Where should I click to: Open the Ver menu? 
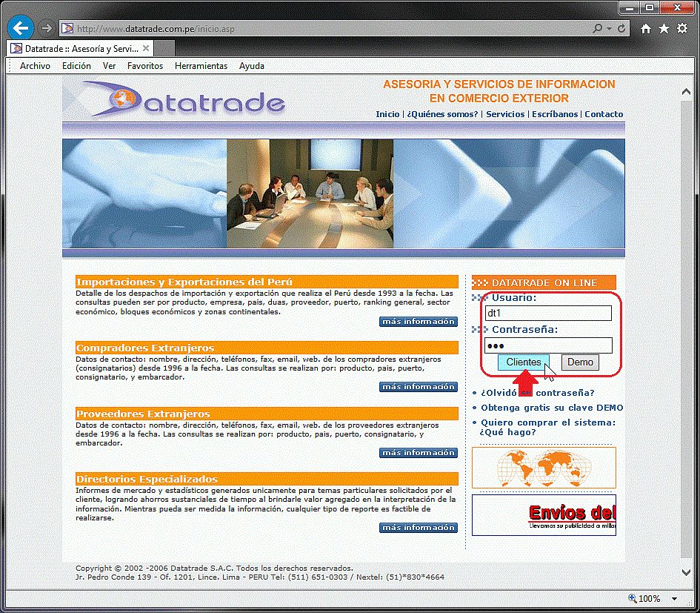pos(110,66)
